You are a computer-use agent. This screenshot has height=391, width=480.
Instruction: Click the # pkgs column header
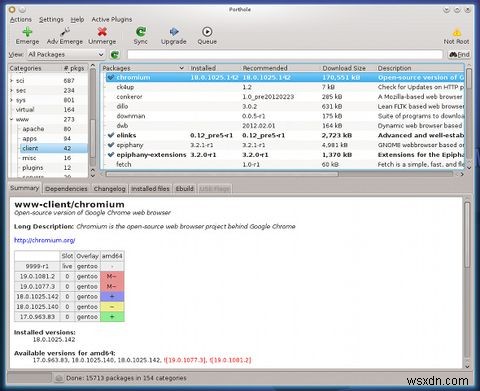click(x=75, y=68)
